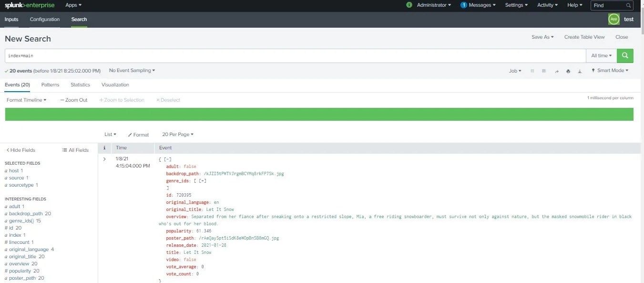Click the Zoom to Selection control
644x283 pixels.
click(x=122, y=100)
